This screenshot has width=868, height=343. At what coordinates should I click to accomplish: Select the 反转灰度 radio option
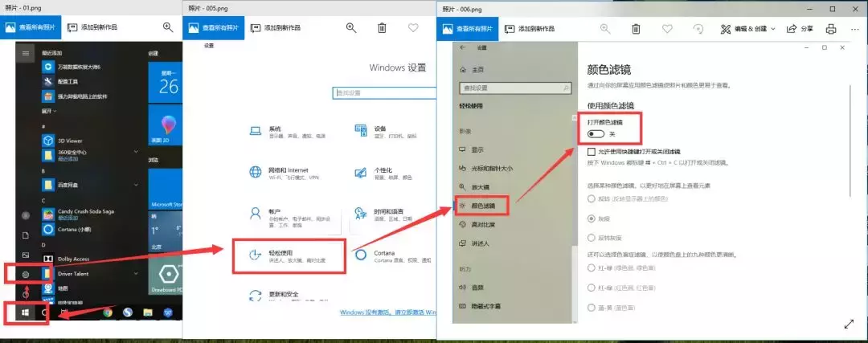click(593, 238)
